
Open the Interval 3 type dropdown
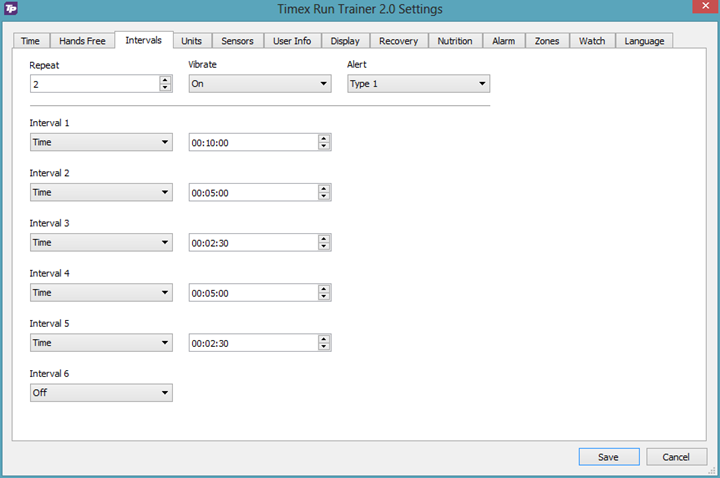(x=101, y=242)
